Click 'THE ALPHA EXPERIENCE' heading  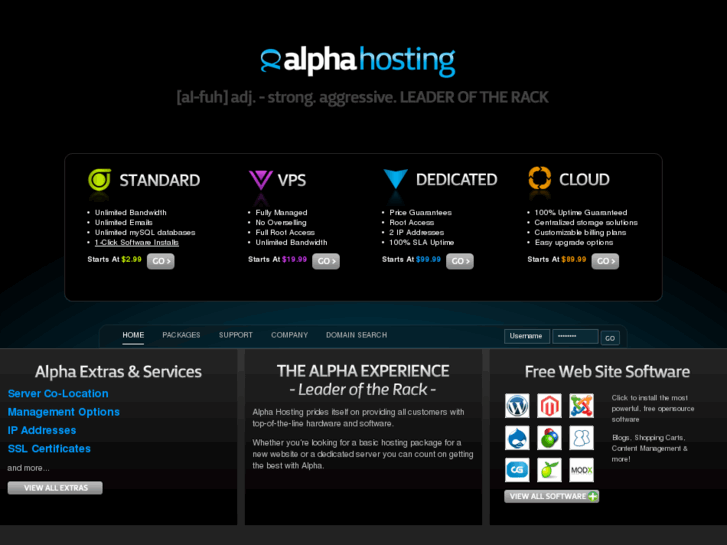(363, 371)
